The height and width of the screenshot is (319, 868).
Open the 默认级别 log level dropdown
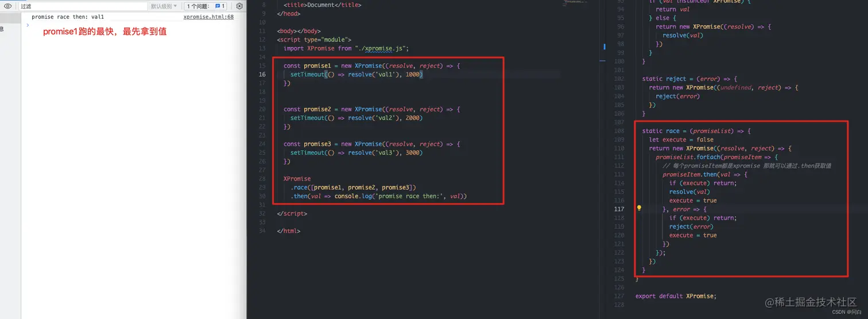point(164,6)
